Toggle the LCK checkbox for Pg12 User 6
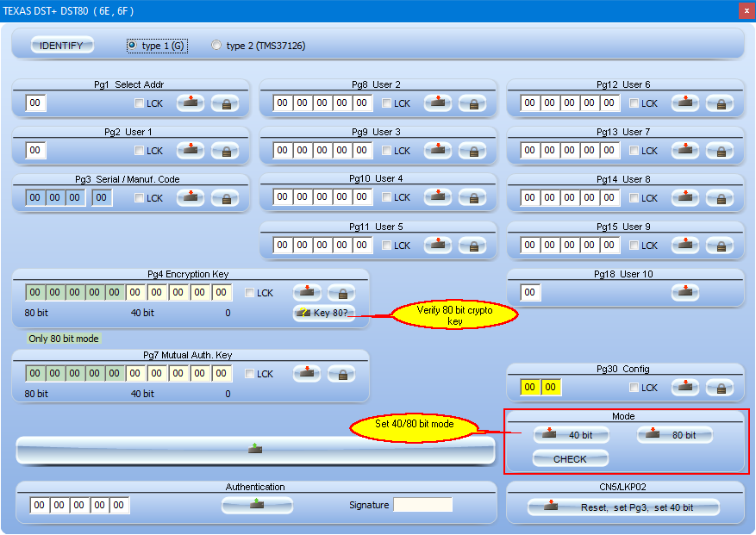This screenshot has width=756, height=535. 634,103
